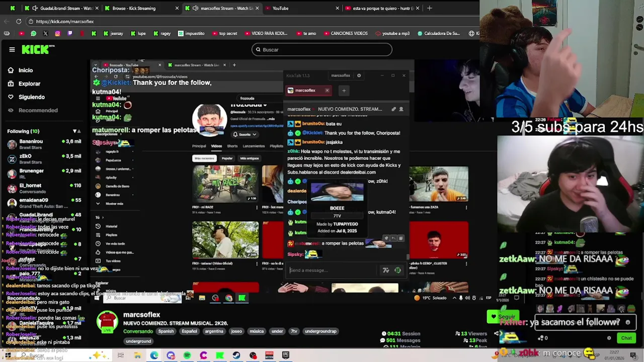Open the CANCIONES VIDEOS bookmark
Image resolution: width=644 pixels, height=362 pixels.
346,33
